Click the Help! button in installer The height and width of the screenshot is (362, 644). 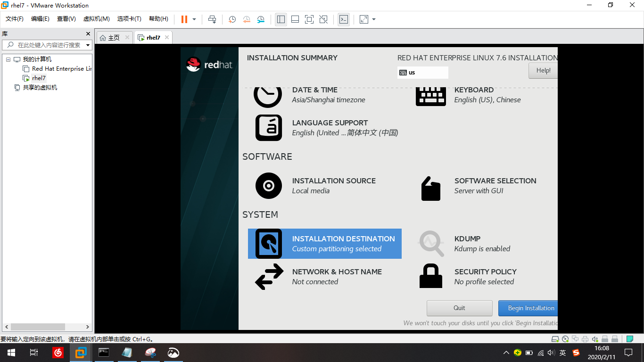[x=543, y=71]
